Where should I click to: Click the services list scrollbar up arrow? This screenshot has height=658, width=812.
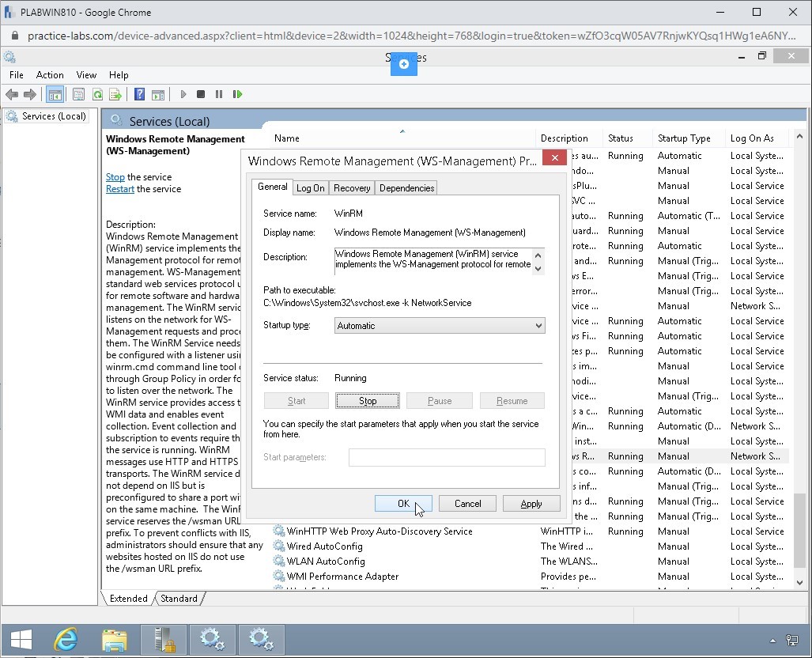coord(799,137)
